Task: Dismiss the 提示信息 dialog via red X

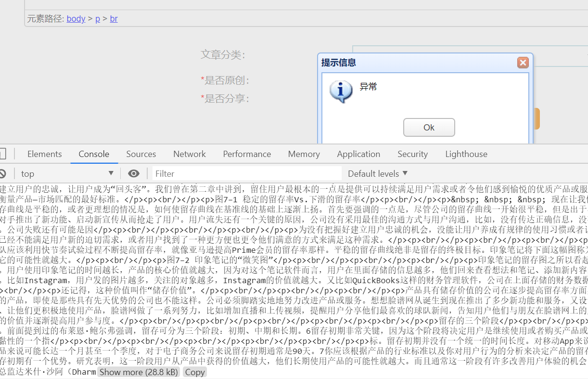Action: [x=523, y=62]
